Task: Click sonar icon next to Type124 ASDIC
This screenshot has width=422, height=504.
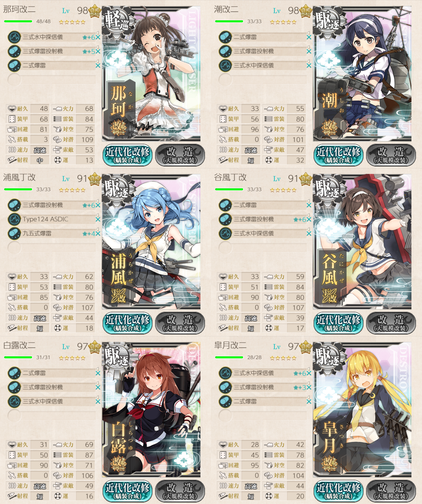Action: 14,219
